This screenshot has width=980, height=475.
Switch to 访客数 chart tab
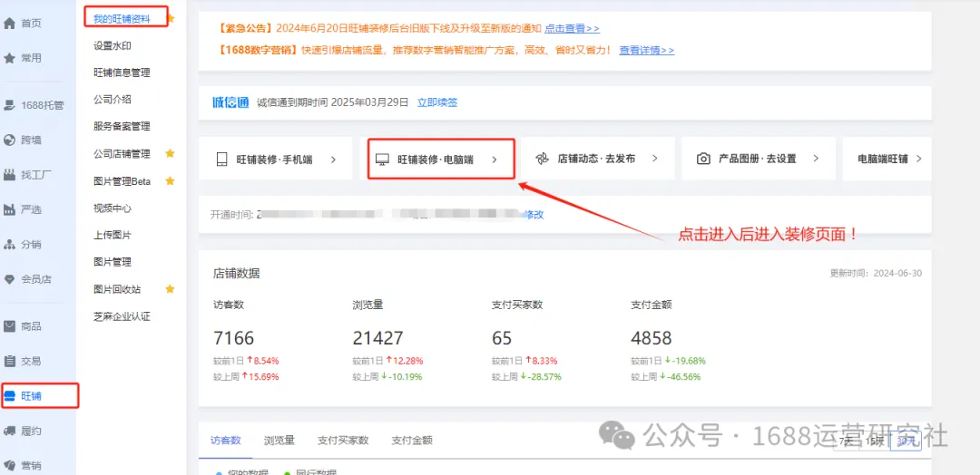coord(226,440)
